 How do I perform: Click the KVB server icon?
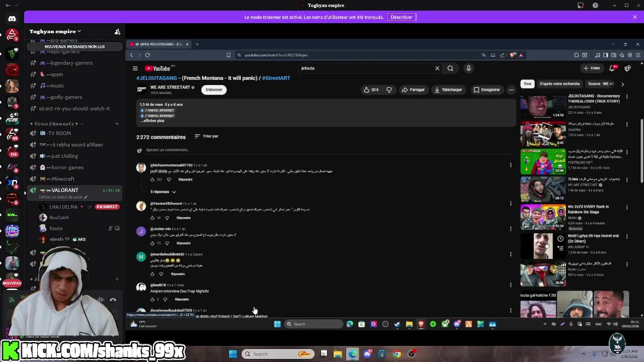tap(12, 215)
